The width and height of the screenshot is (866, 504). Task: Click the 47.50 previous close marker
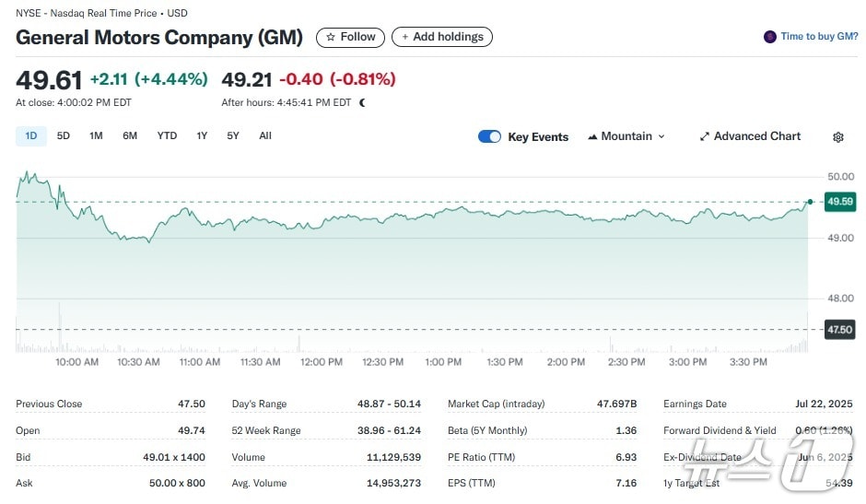click(839, 329)
